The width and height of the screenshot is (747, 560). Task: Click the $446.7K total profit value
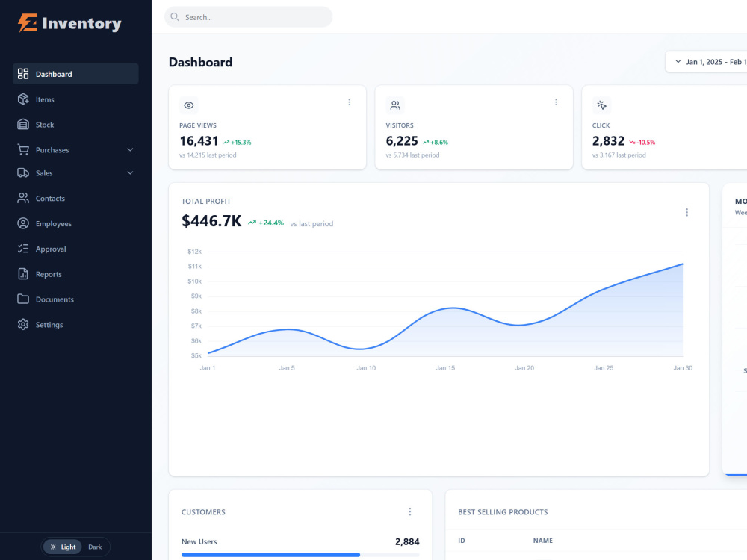tap(211, 221)
